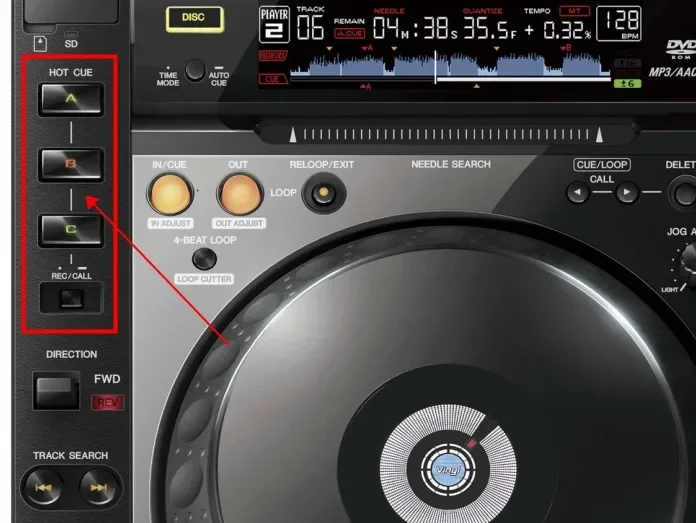The height and width of the screenshot is (523, 696).
Task: Click the IN ADJUST label
Action: [x=171, y=223]
